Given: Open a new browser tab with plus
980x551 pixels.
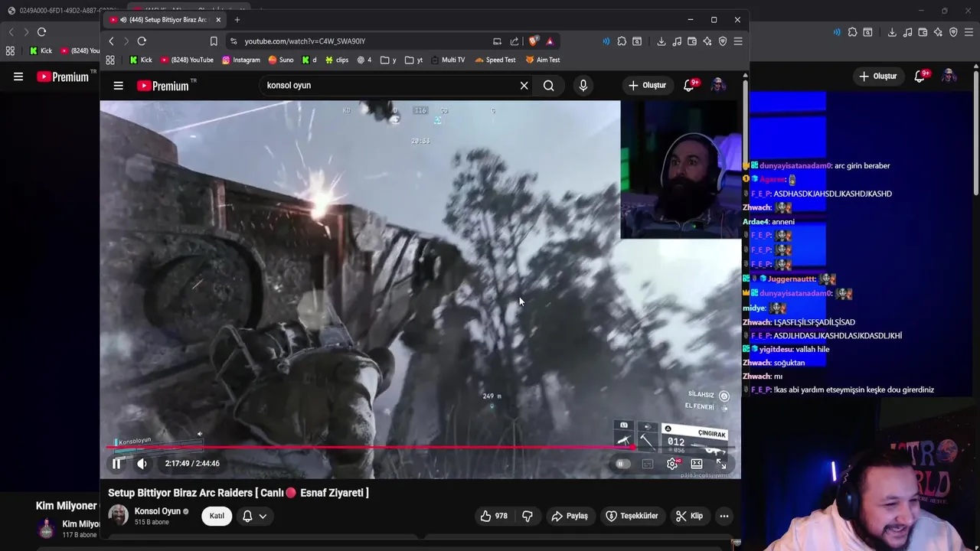Looking at the screenshot, I should [237, 19].
